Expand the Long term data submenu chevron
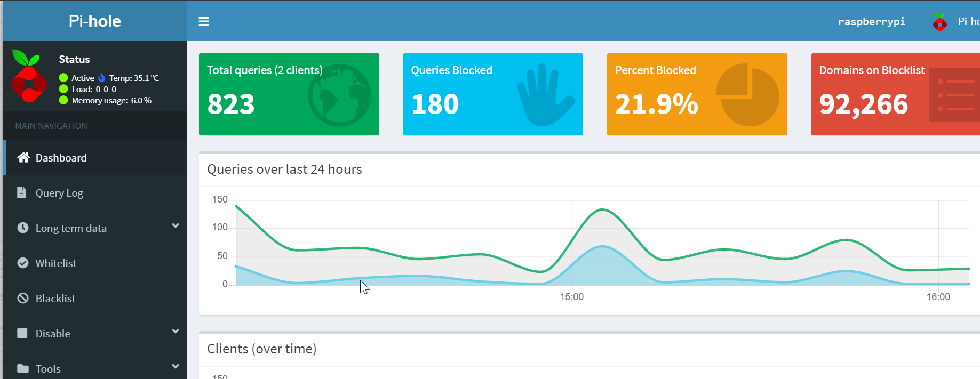The height and width of the screenshot is (379, 980). (175, 226)
